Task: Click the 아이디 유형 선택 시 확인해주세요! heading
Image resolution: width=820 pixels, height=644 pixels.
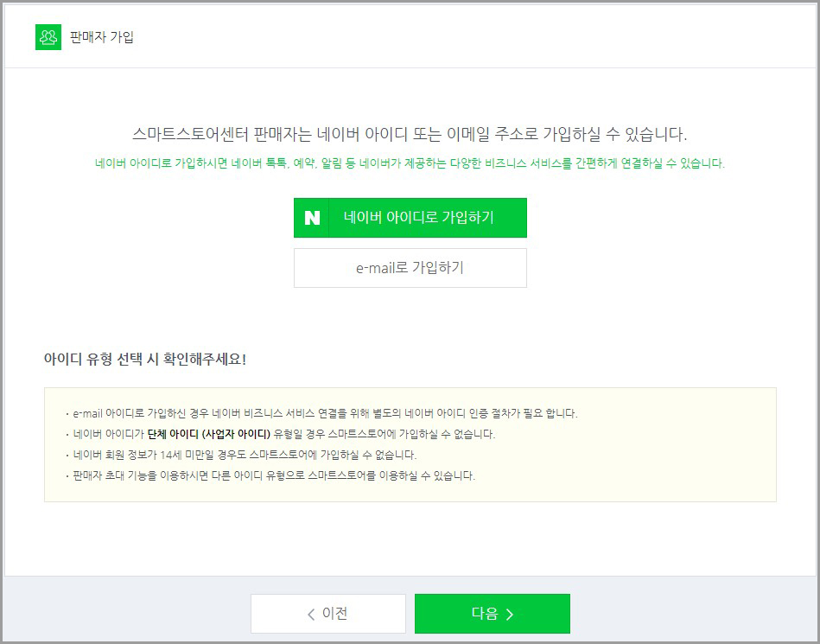Action: pos(145,360)
